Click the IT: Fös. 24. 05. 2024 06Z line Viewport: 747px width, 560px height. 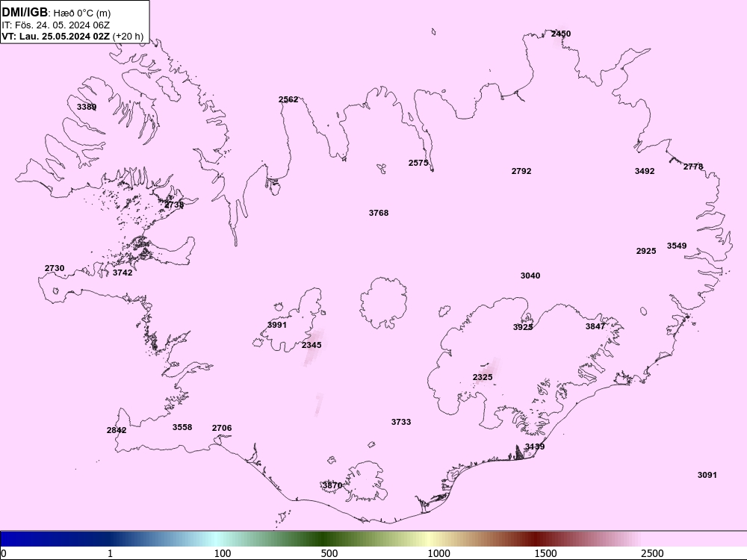56,25
